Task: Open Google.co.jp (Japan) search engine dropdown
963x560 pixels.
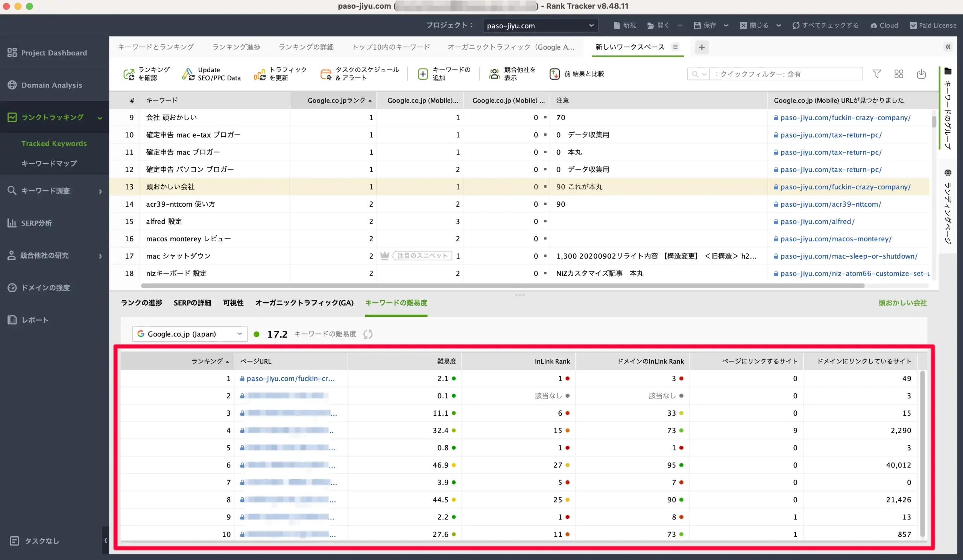Action: coord(190,334)
